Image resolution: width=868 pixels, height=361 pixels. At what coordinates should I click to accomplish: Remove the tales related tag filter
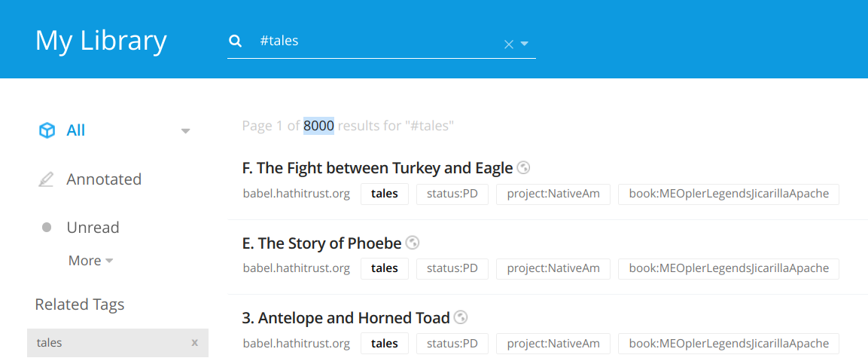tap(194, 343)
